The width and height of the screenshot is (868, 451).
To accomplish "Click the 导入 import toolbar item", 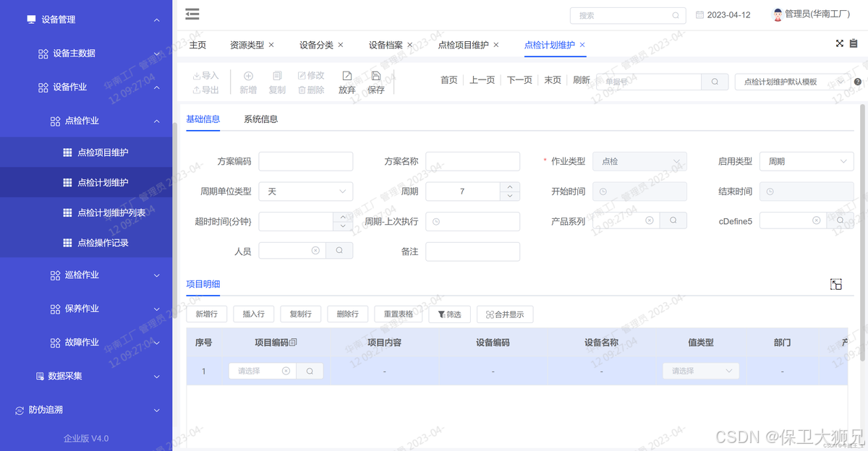I will (x=205, y=75).
